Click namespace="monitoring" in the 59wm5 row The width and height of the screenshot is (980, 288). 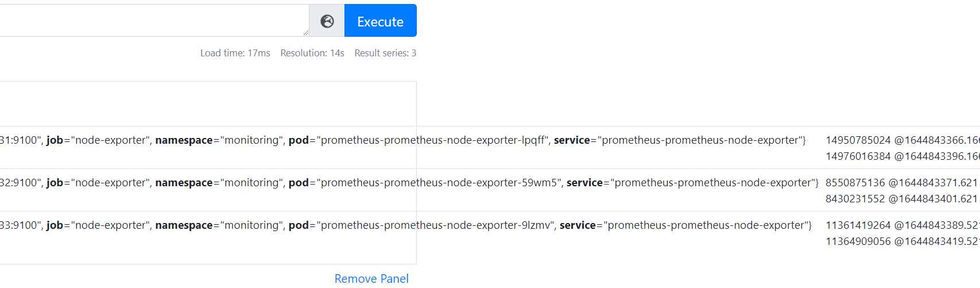coord(219,183)
